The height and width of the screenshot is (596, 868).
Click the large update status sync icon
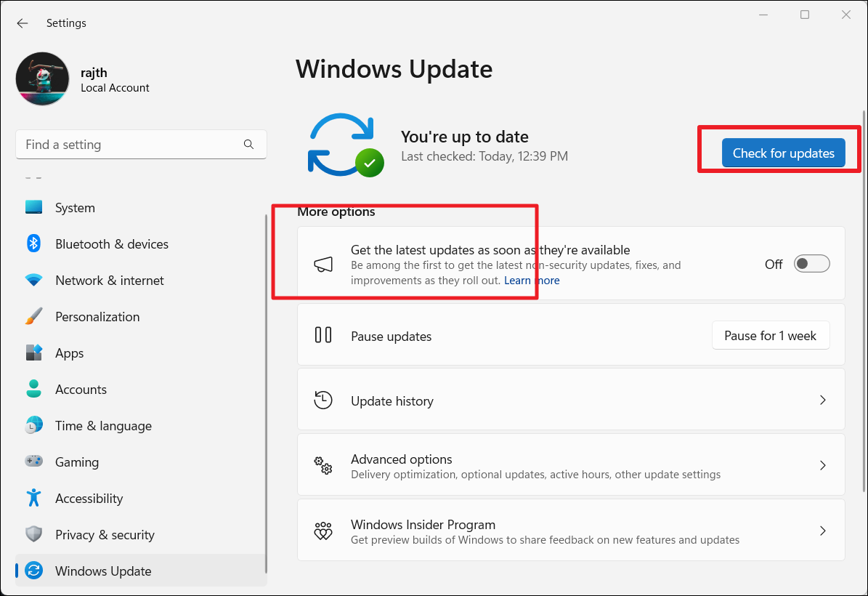[x=346, y=145]
